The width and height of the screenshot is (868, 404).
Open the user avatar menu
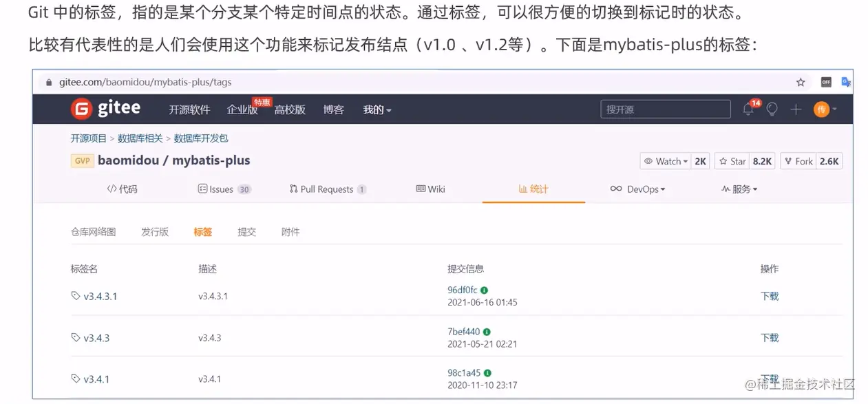(x=825, y=109)
